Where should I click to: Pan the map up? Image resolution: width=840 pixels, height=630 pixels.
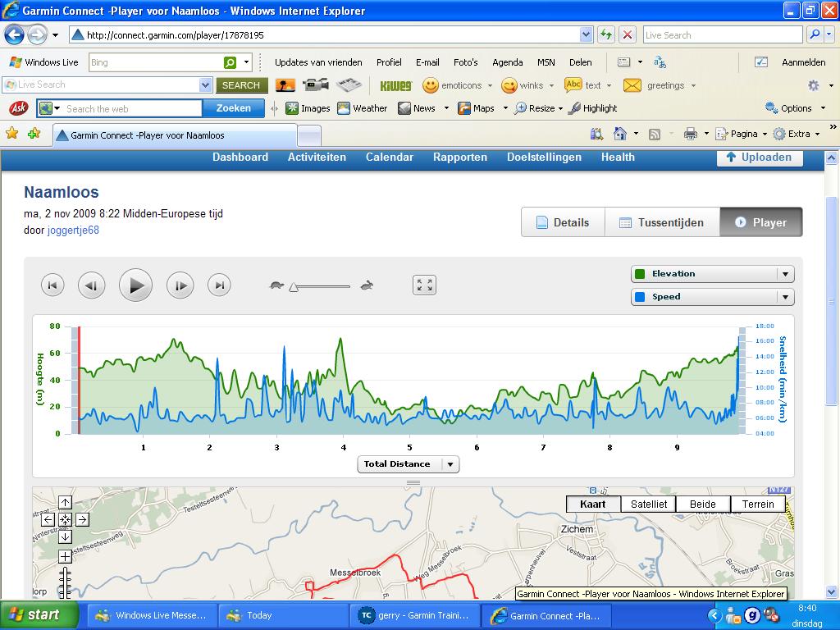click(65, 503)
